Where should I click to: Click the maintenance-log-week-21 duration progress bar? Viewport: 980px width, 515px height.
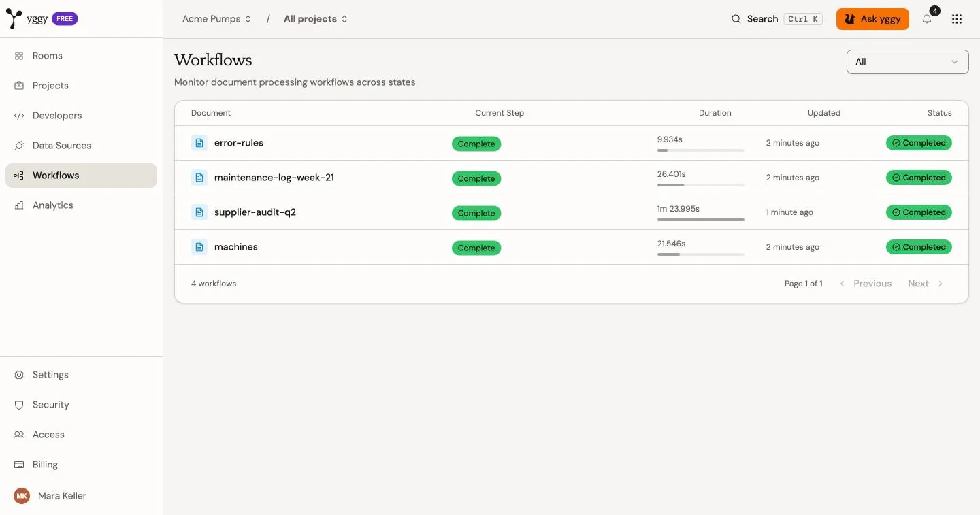tap(700, 185)
